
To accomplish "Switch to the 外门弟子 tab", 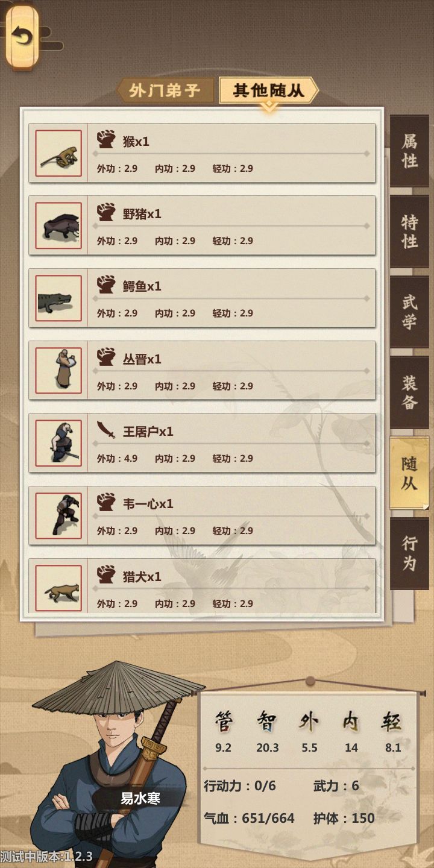I will [165, 91].
